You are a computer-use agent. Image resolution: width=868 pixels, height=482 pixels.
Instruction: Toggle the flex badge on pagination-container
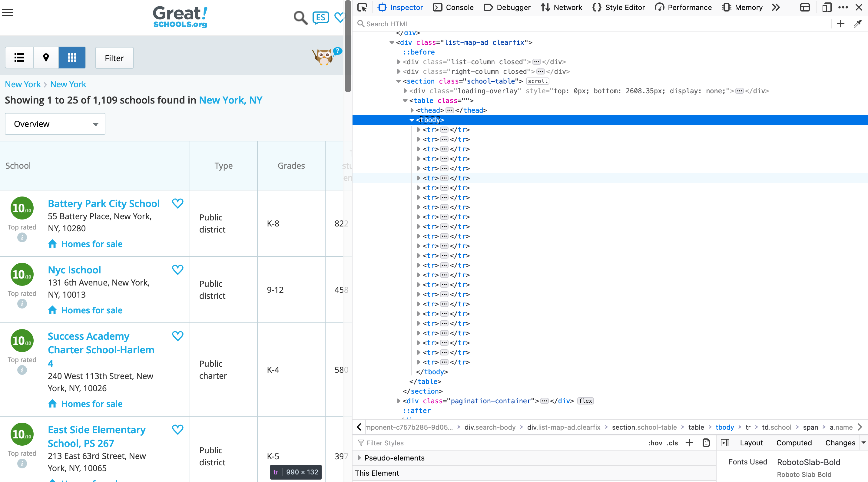coord(586,401)
